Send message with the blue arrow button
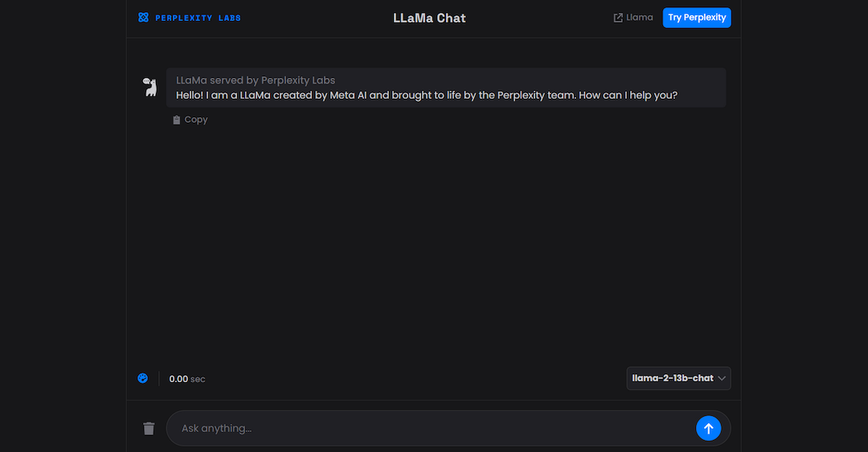This screenshot has width=868, height=452. (x=709, y=428)
